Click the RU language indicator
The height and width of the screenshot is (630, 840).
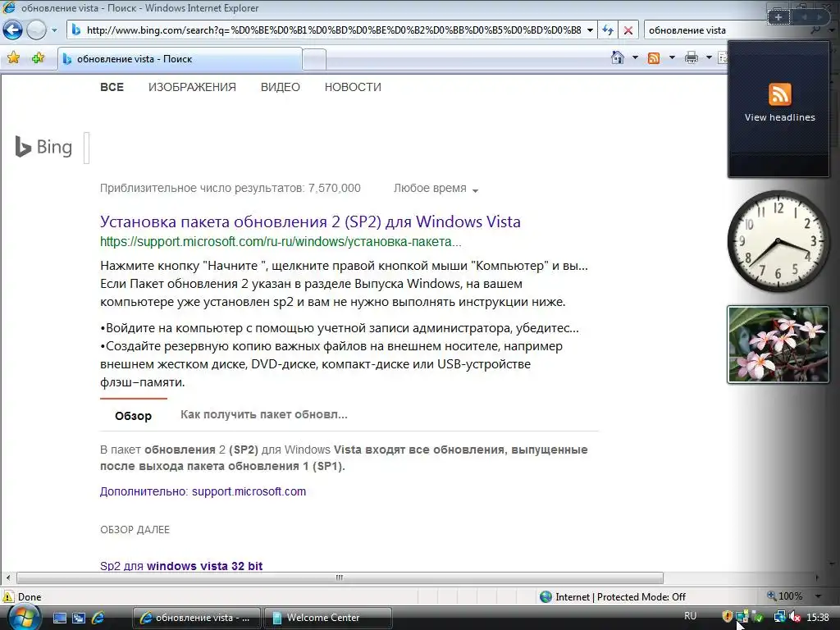click(x=690, y=616)
